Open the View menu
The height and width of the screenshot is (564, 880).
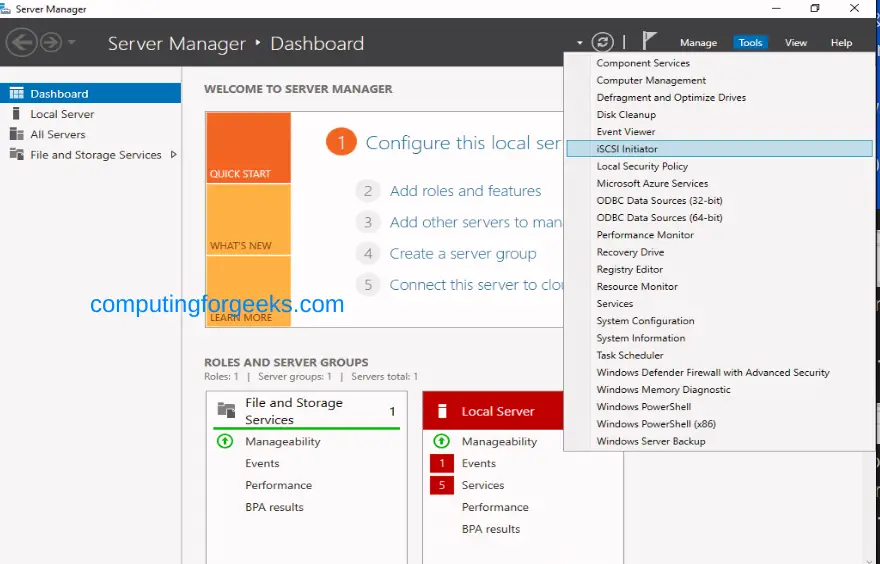coord(795,43)
